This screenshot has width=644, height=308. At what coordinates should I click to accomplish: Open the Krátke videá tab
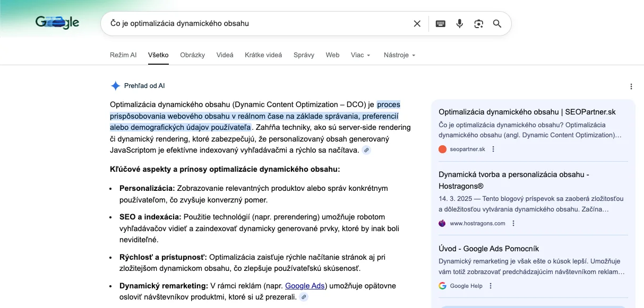pos(263,55)
